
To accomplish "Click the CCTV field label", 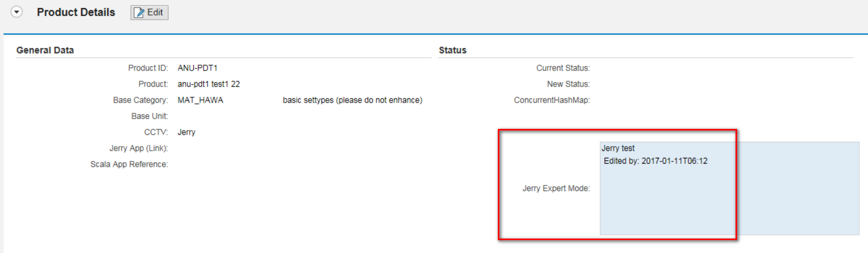I will pyautogui.click(x=156, y=132).
